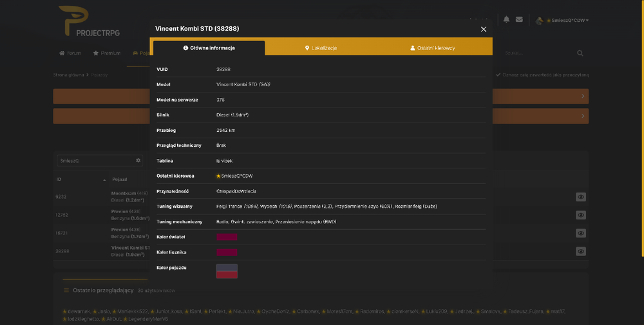Select the 16721 ID cell
This screenshot has height=325, width=644.
pos(62,233)
